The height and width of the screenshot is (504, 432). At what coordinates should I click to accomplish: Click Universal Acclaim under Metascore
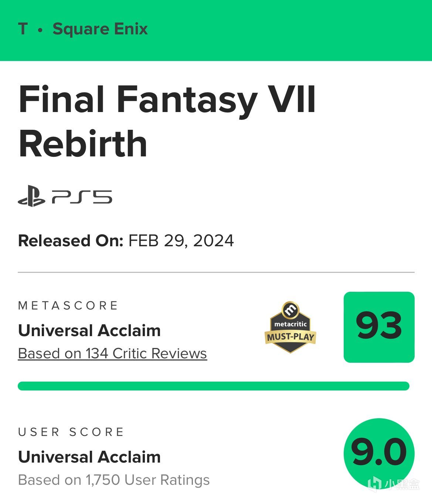point(89,331)
